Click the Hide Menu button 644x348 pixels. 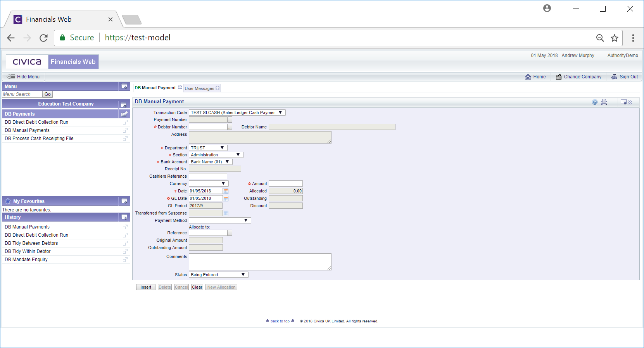23,77
